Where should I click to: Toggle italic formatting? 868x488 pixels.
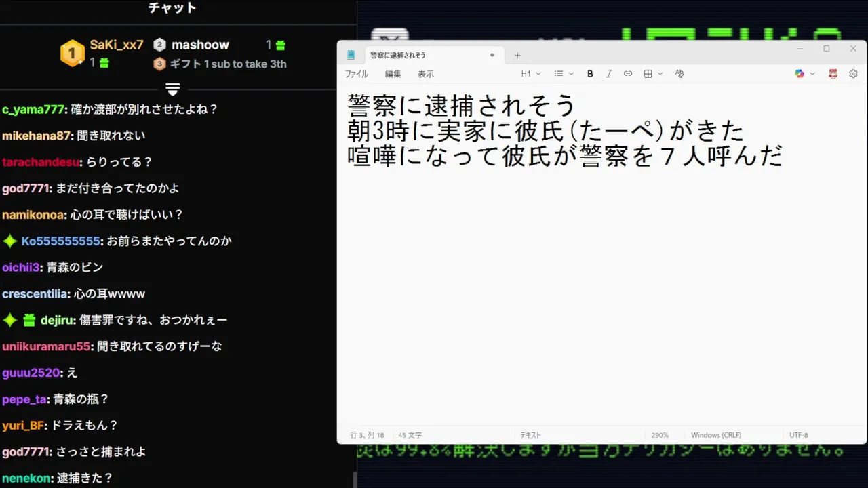(x=609, y=74)
